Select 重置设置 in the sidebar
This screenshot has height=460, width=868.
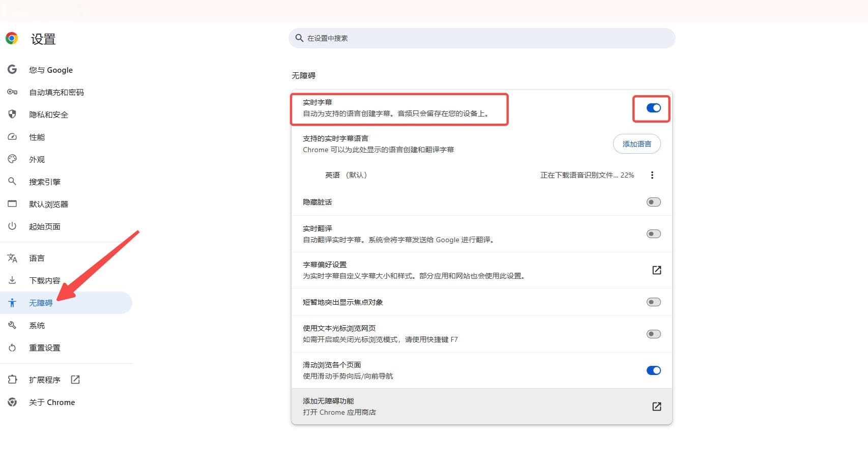pyautogui.click(x=44, y=348)
